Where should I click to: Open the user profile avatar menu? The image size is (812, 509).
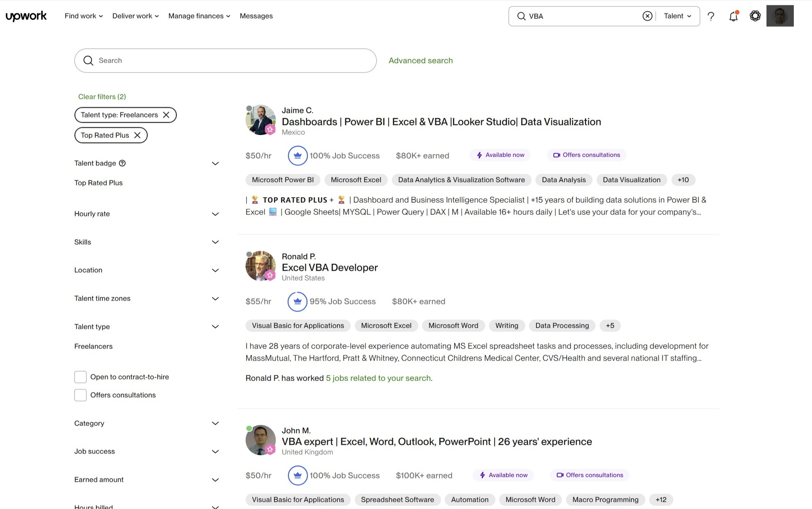click(x=780, y=16)
